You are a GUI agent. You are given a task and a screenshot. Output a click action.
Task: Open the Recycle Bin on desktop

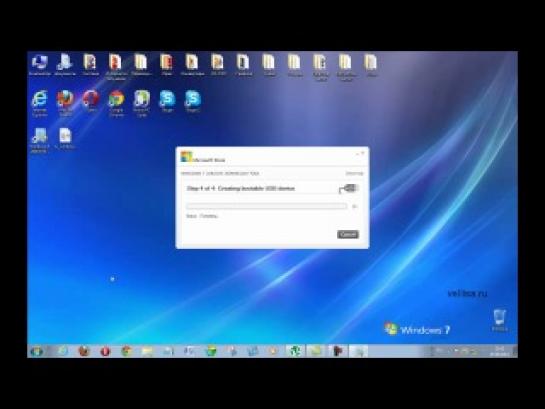(499, 320)
